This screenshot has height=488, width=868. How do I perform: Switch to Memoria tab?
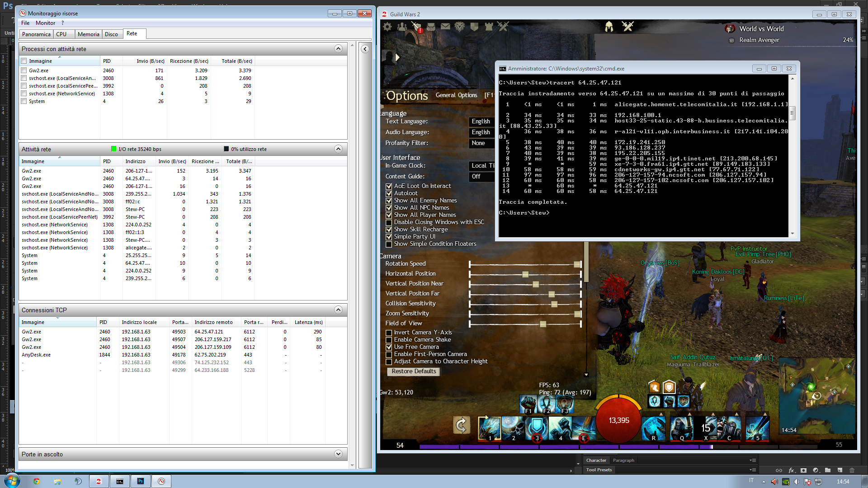(88, 34)
